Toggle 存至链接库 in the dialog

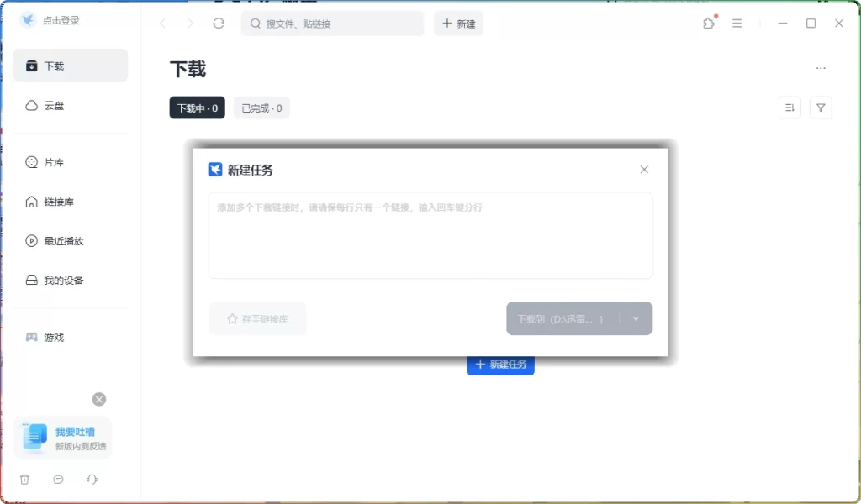(257, 318)
